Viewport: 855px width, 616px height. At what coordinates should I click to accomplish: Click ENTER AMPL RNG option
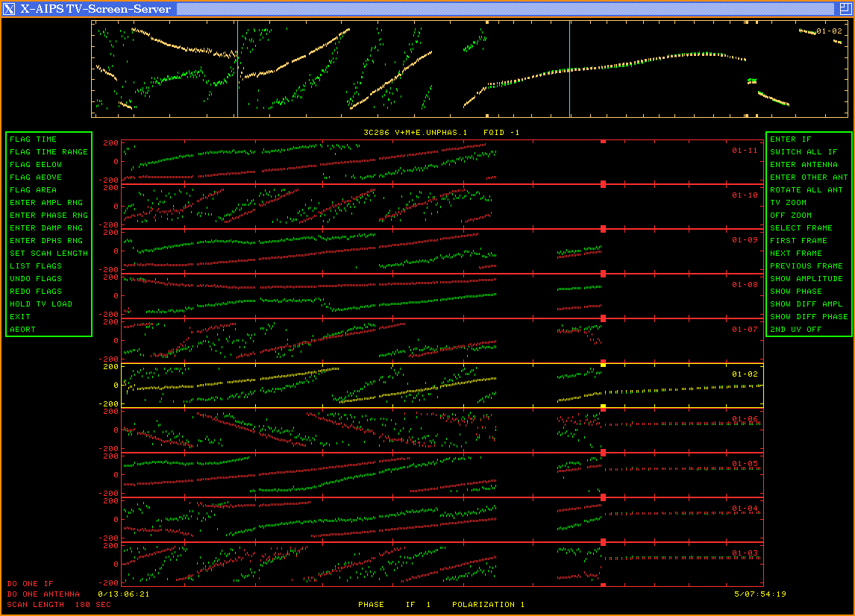click(x=46, y=203)
